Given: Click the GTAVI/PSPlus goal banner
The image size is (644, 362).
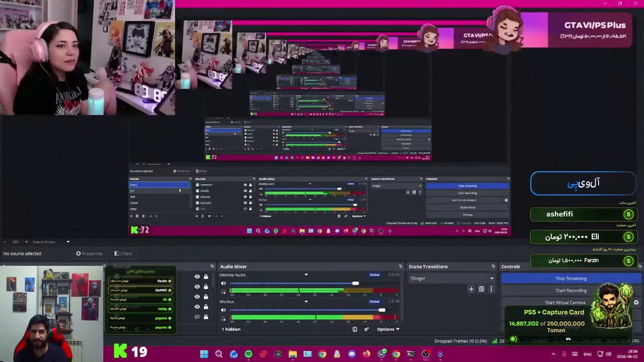Looking at the screenshot, I should pos(575,30).
